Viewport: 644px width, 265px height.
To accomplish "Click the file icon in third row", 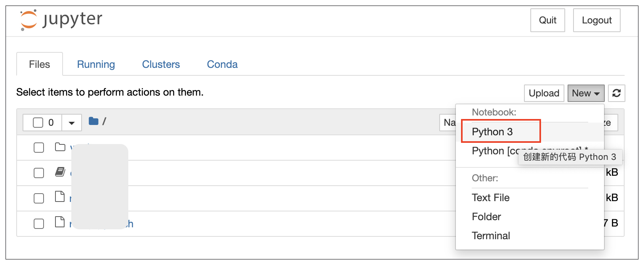I will point(60,197).
